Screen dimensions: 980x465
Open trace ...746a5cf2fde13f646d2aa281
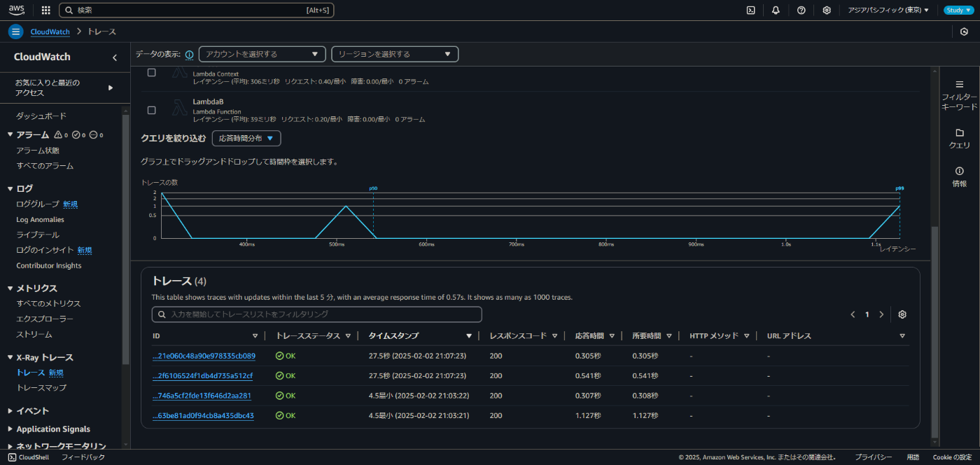click(202, 395)
